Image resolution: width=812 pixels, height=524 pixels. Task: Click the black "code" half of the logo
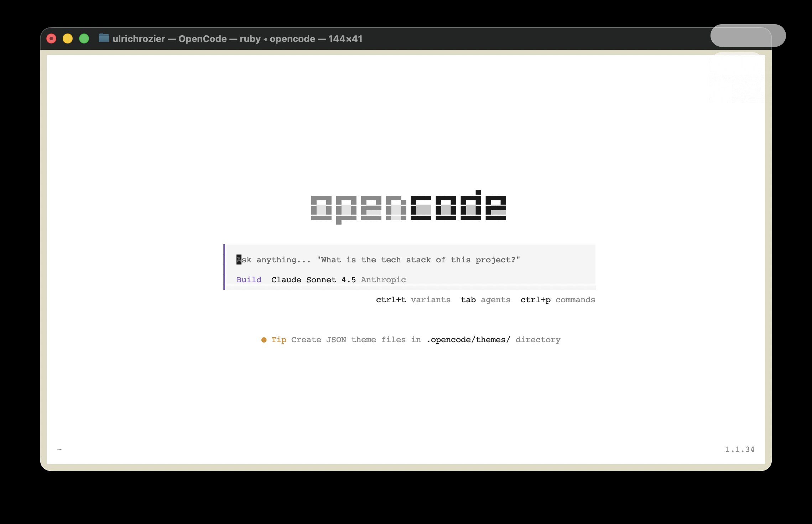click(458, 208)
